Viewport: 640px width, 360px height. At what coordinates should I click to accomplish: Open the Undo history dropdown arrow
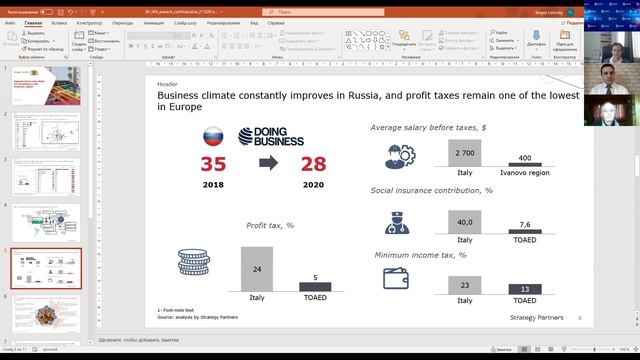click(x=76, y=12)
